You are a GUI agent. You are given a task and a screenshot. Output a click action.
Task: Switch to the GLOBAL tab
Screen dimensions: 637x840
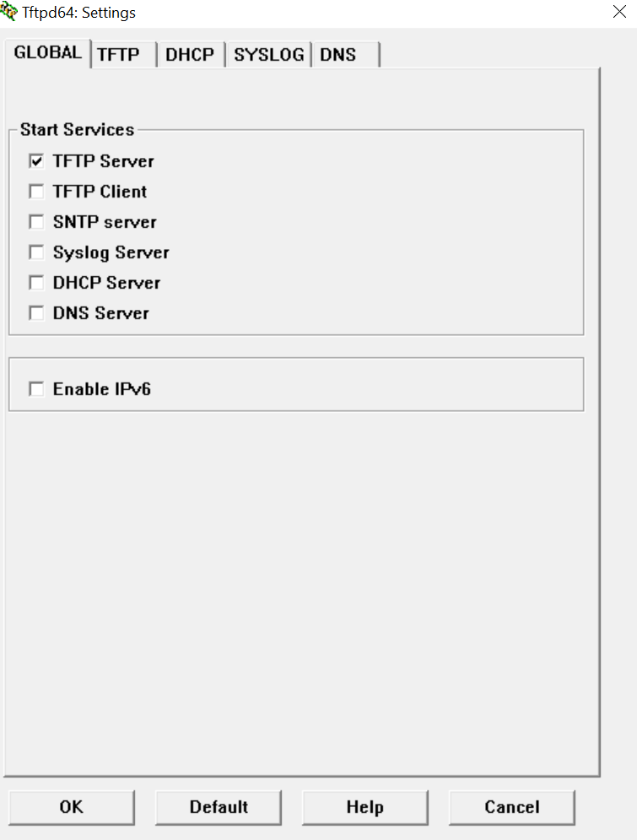[48, 52]
